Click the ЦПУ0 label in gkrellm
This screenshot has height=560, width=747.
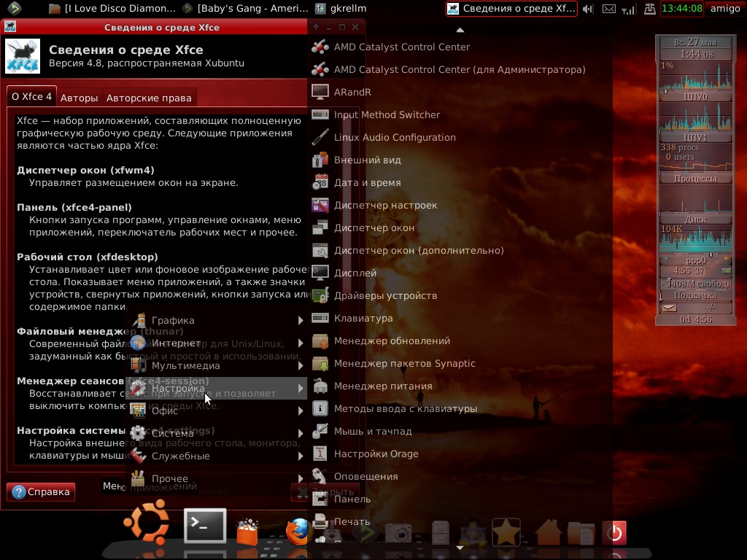[x=695, y=97]
